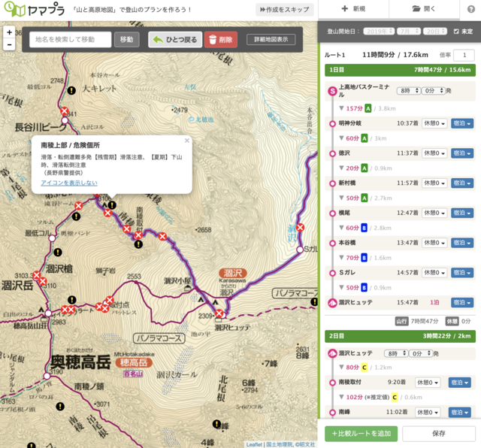The height and width of the screenshot is (448, 481).
Task: Click danger marker near 大キレット label
Action: click(x=72, y=90)
